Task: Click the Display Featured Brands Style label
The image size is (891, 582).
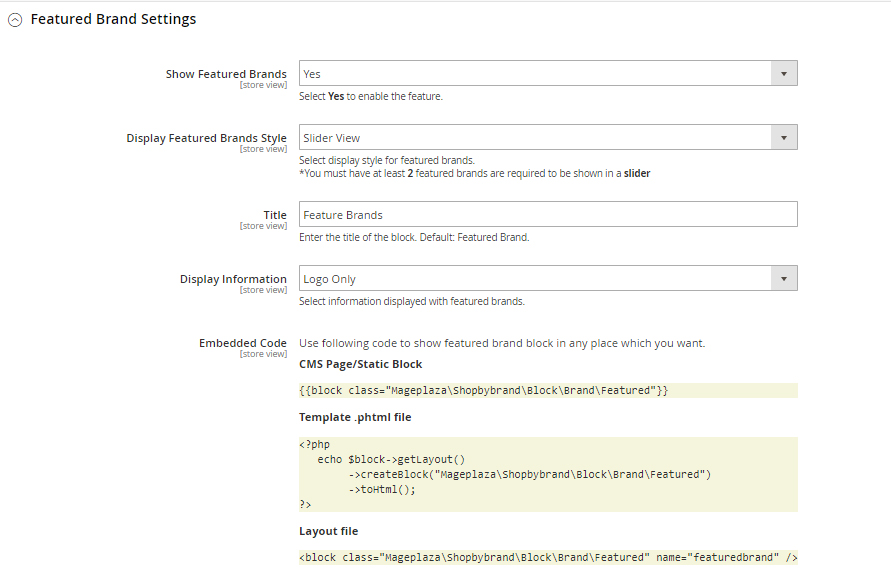Action: coord(206,138)
